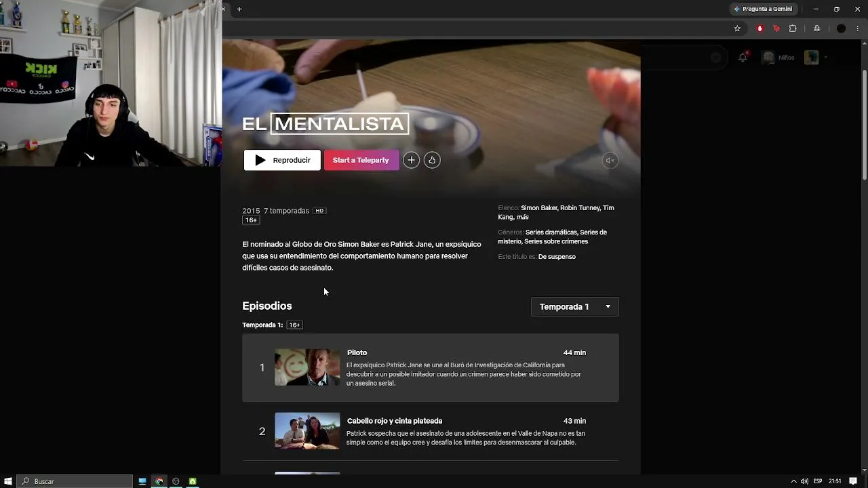This screenshot has height=488, width=868.
Task: Open the Cabello rojo y cinta plateada thumbnail
Action: [307, 431]
